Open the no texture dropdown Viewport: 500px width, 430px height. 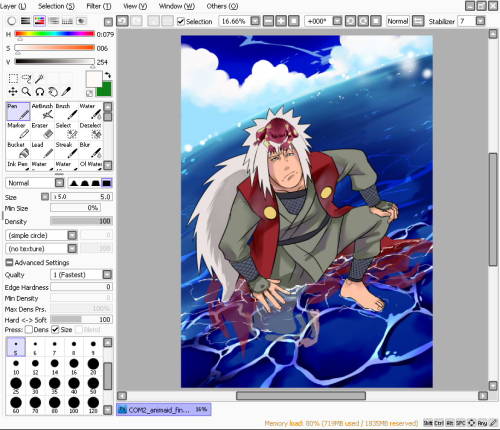coord(72,248)
